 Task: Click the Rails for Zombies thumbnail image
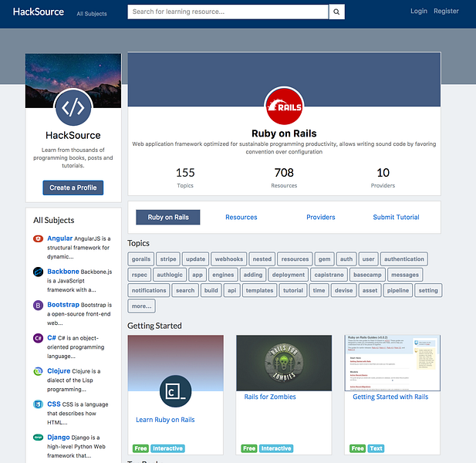pos(284,363)
